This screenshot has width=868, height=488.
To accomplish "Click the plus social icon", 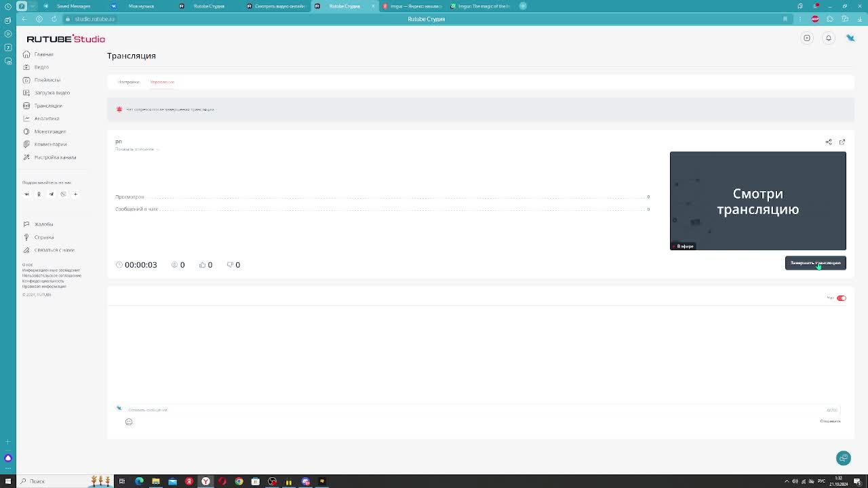I will [75, 195].
